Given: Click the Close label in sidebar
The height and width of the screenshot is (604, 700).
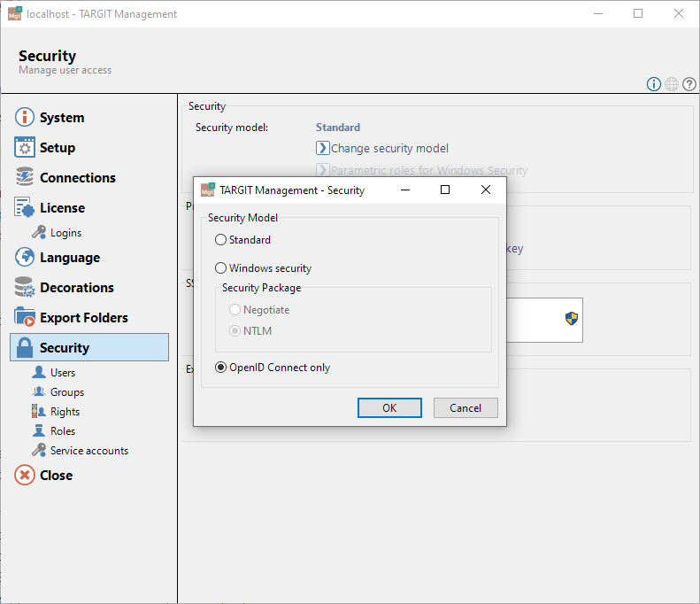Looking at the screenshot, I should 57,476.
